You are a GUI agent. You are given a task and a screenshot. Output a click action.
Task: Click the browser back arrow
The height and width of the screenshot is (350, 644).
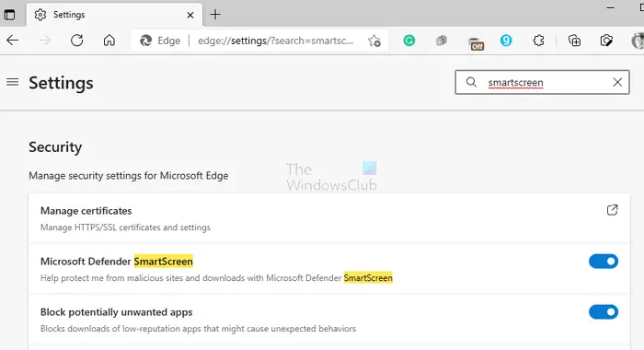13,41
